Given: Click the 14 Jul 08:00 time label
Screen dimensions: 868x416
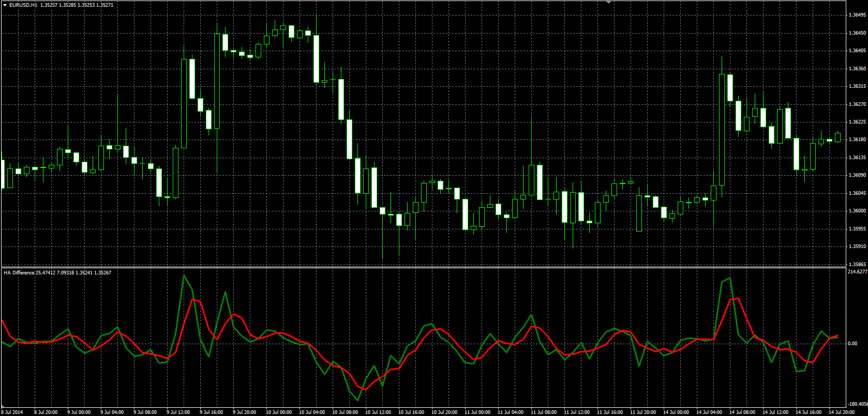Looking at the screenshot, I should (742, 412).
